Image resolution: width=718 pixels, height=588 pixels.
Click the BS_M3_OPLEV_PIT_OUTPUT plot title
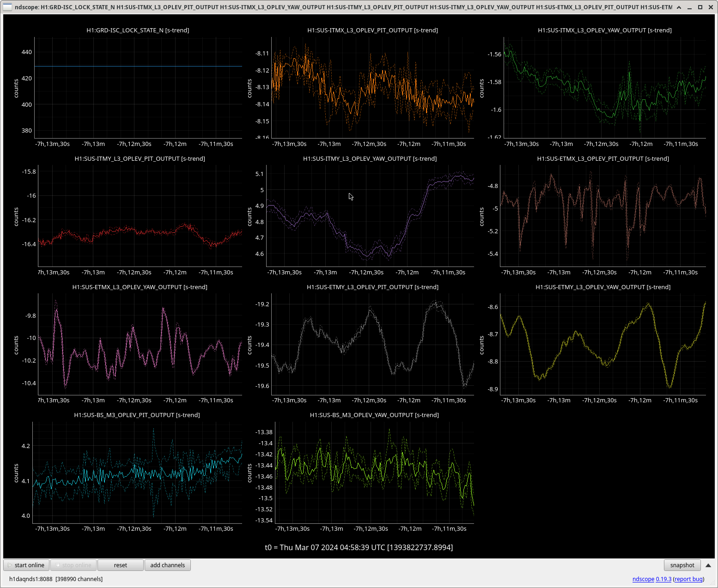point(137,415)
